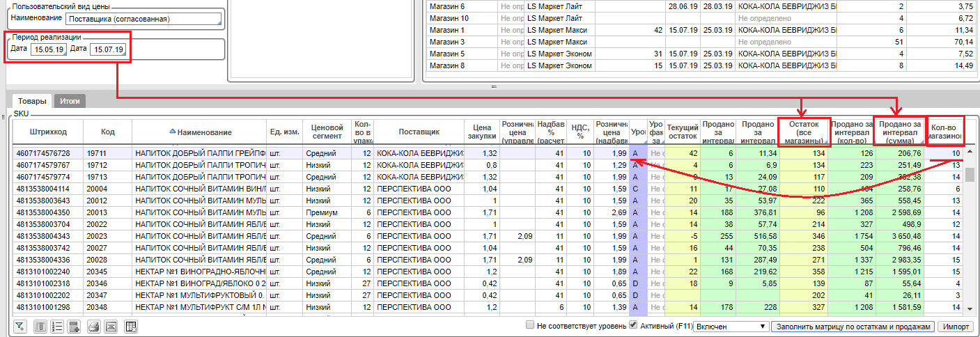Select the Товары tab
980x337 pixels.
tap(32, 101)
